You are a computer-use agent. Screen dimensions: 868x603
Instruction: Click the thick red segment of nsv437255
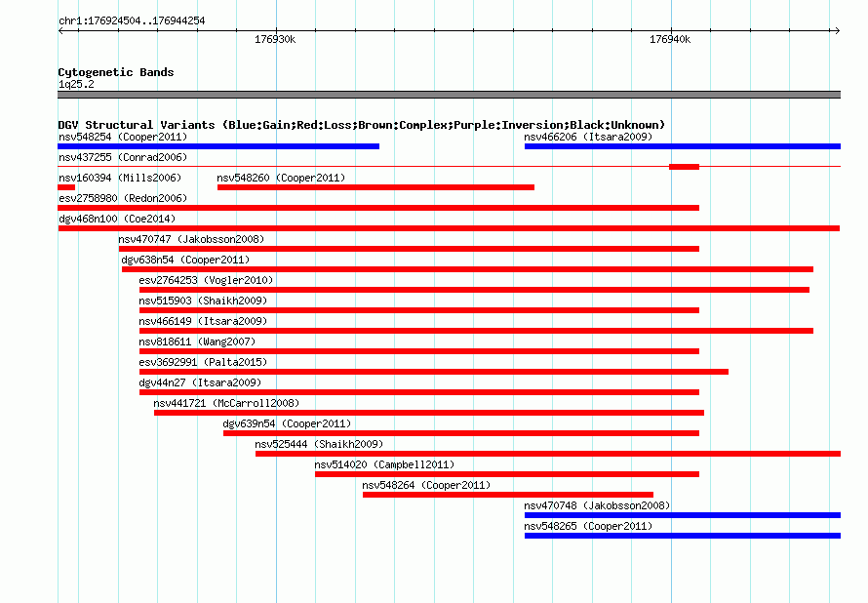(685, 167)
